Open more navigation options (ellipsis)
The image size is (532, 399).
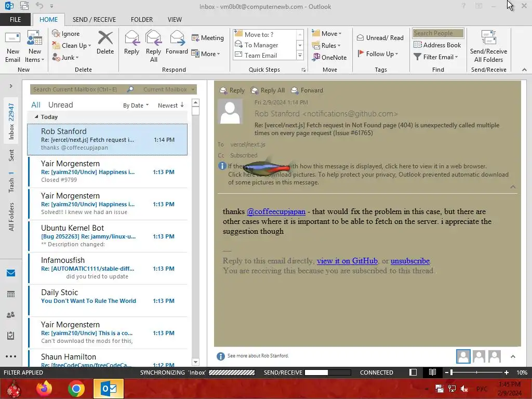(x=11, y=356)
